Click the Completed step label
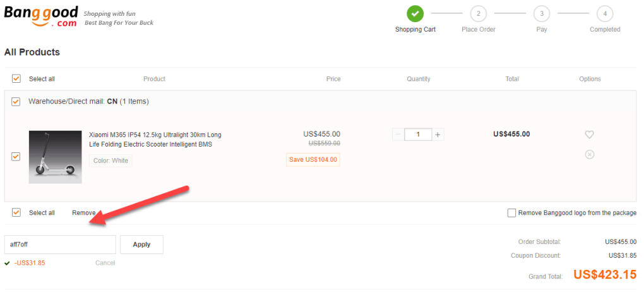 pos(605,30)
